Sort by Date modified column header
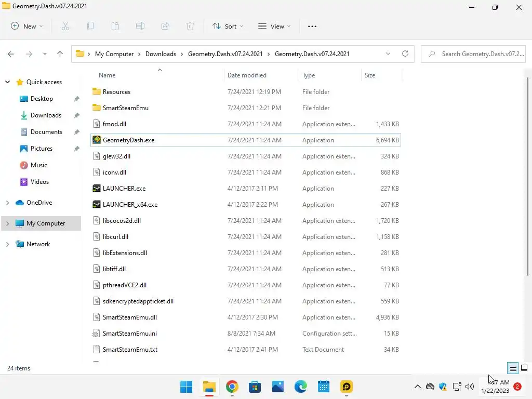The width and height of the screenshot is (532, 399). coord(247,75)
